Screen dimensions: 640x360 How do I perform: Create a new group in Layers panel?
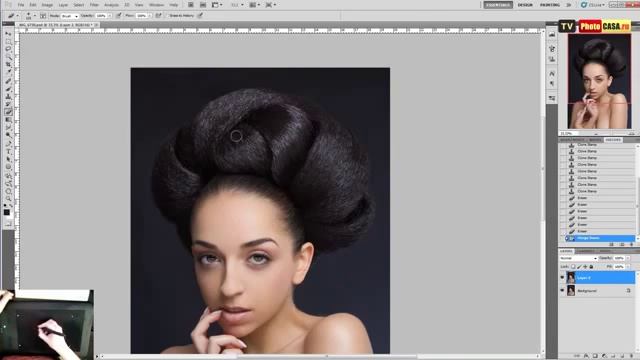pos(613,356)
